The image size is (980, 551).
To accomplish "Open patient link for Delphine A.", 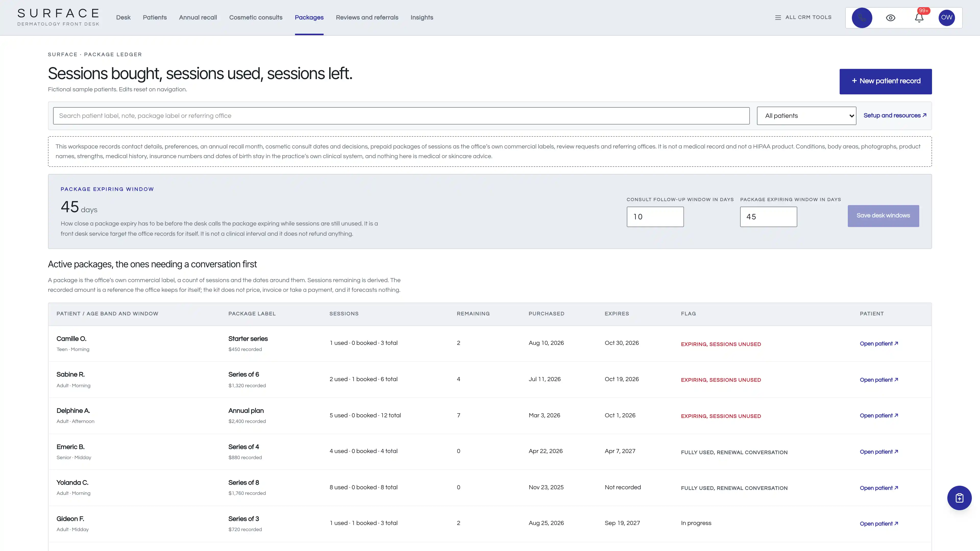I will tap(878, 416).
